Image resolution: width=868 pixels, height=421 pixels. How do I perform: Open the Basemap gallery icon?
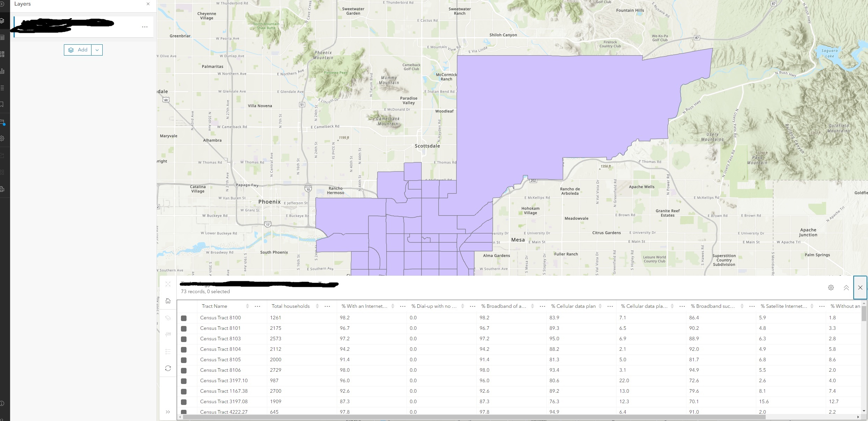[2, 54]
